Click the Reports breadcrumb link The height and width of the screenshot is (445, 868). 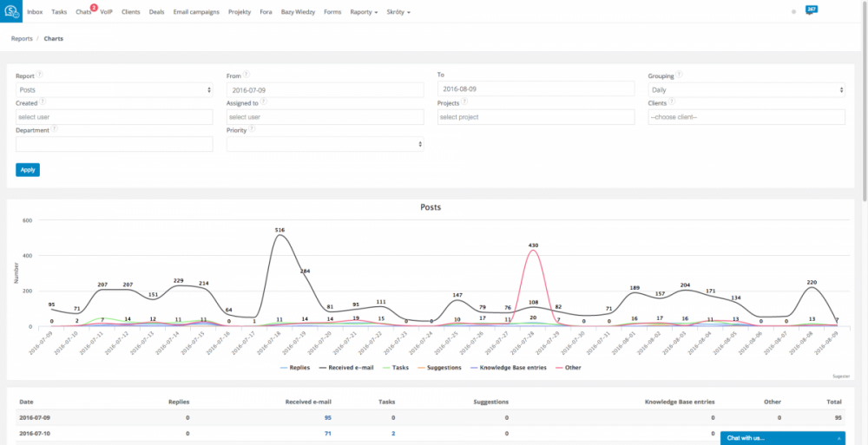point(22,39)
